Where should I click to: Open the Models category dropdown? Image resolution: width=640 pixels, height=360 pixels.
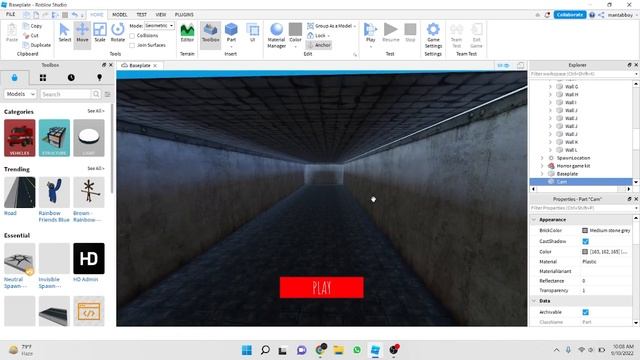pyautogui.click(x=20, y=94)
